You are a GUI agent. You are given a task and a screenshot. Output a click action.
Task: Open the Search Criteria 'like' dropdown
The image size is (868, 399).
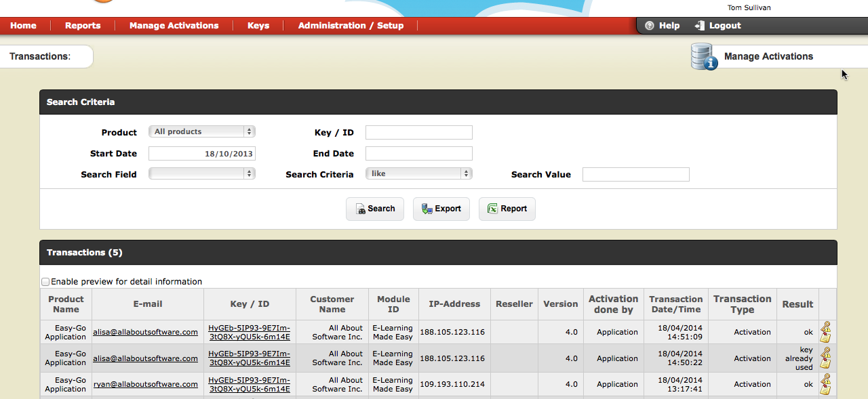(x=418, y=174)
